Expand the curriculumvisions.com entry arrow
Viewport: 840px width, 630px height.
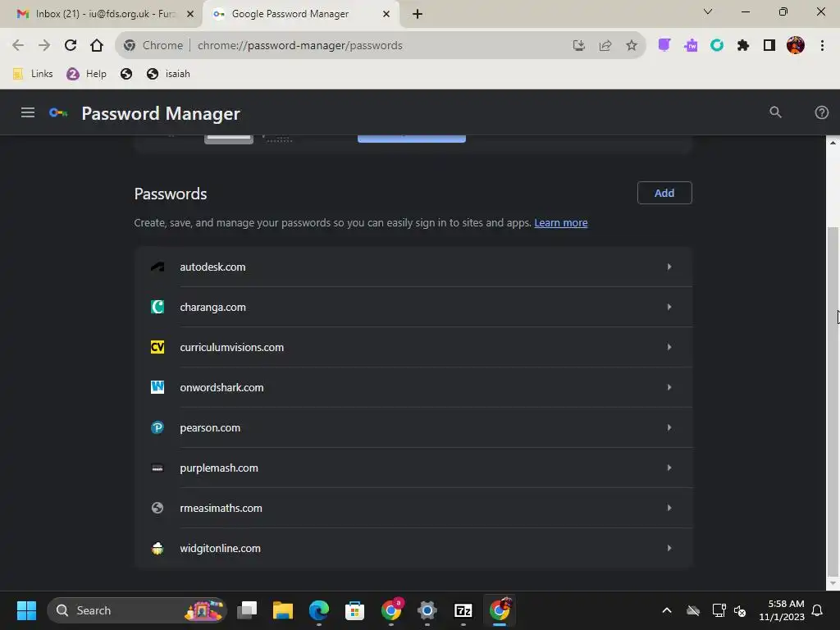coord(669,347)
